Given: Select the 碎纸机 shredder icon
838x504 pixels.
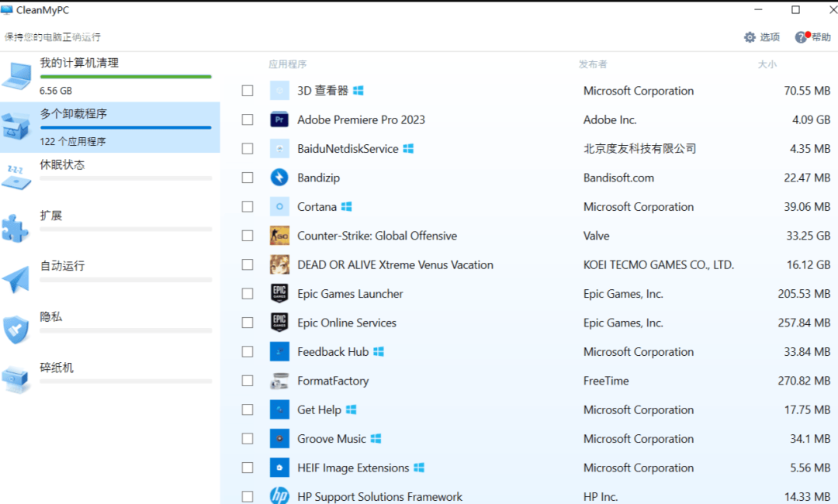Looking at the screenshot, I should click(16, 380).
